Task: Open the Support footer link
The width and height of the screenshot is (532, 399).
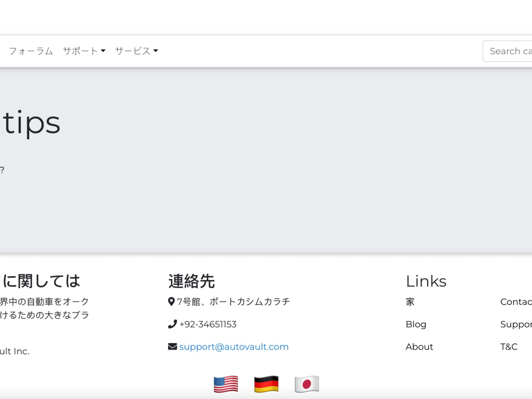Action: pos(516,325)
